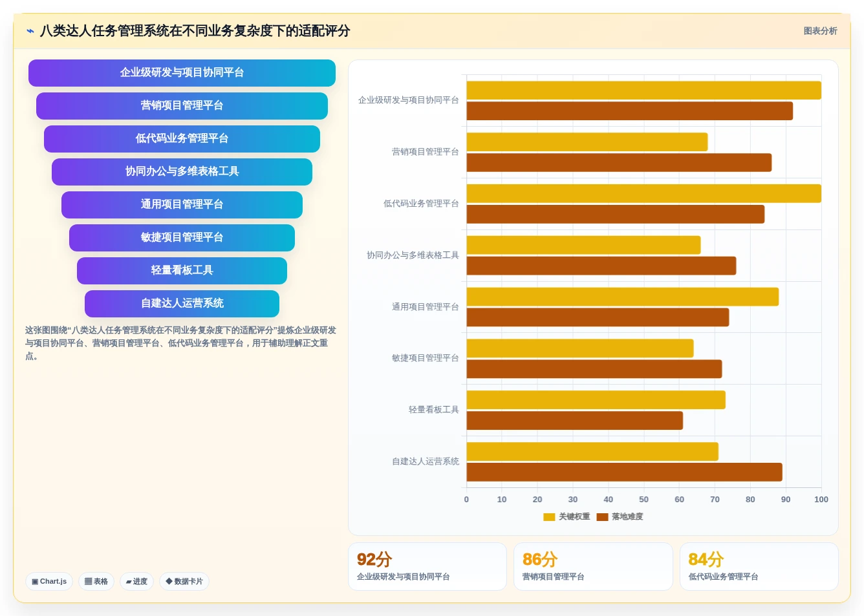
Task: Click the 落地难度 legend label text
Action: (627, 516)
